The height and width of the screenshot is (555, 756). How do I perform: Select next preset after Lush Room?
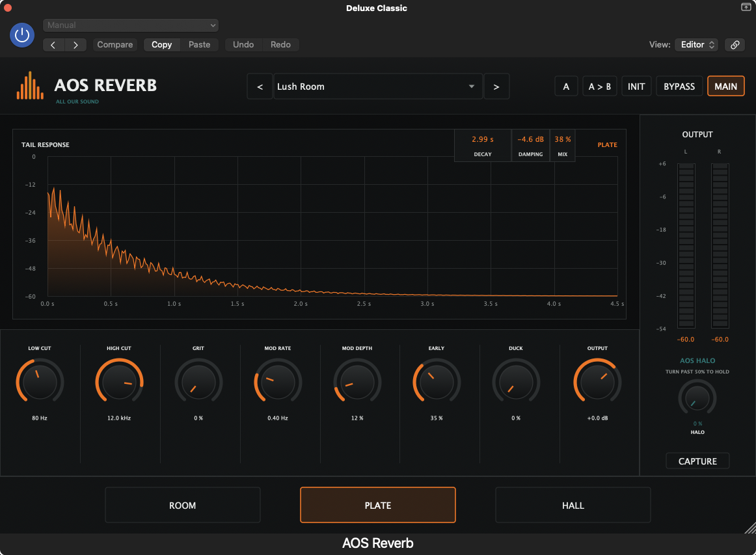pyautogui.click(x=496, y=87)
